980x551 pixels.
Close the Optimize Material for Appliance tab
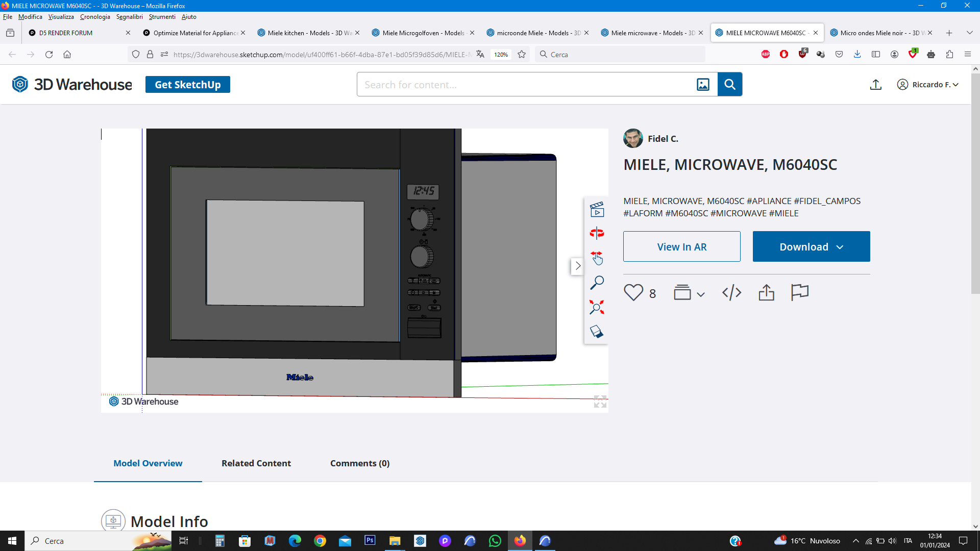click(243, 33)
